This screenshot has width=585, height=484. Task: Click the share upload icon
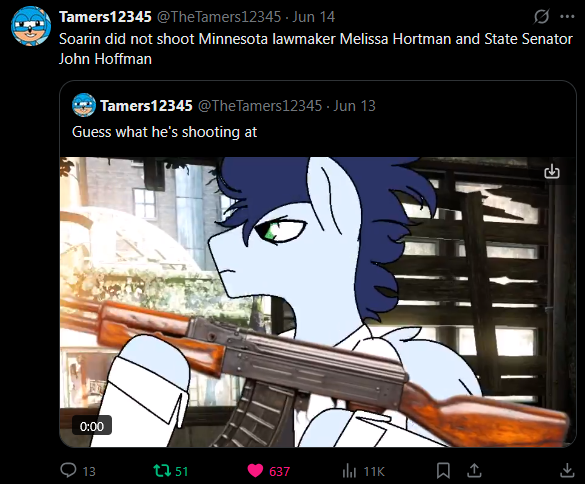click(474, 471)
